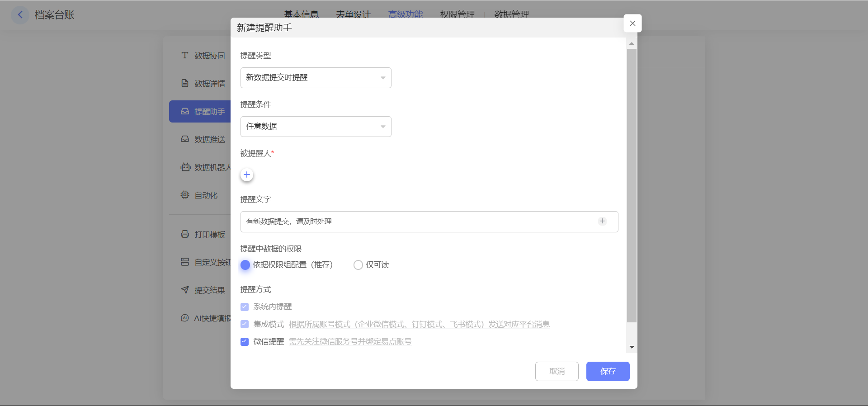Expand the 提醒条件 dropdown showing 任意数据
The image size is (868, 406).
(316, 127)
